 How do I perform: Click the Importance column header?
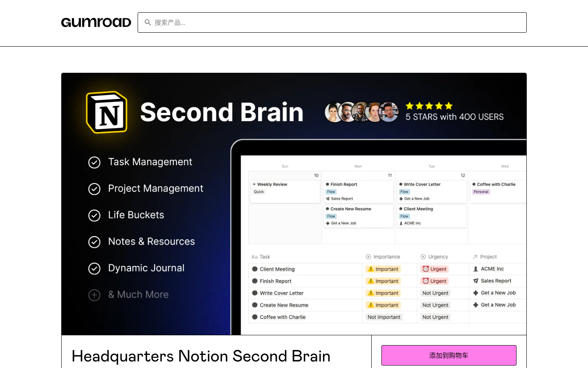coord(383,257)
